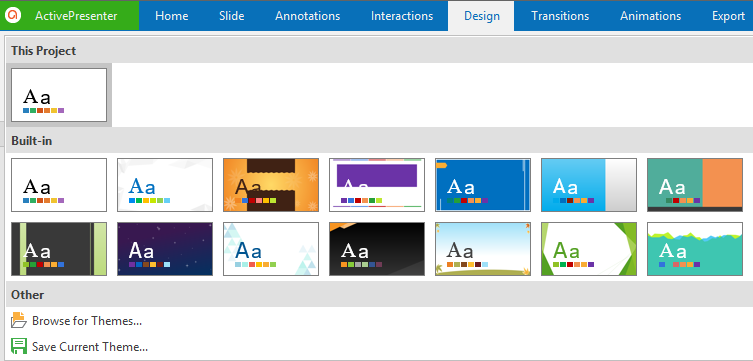Go to the Annotations tab
This screenshot has width=753, height=361.
click(307, 16)
